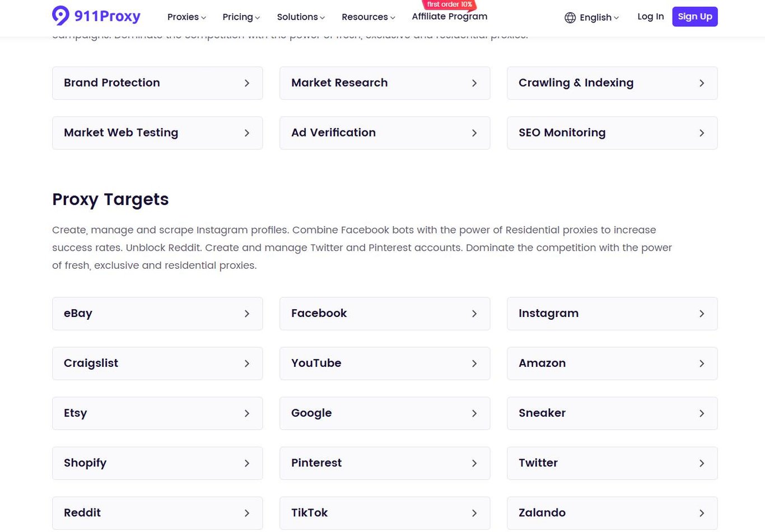This screenshot has height=532, width=765.
Task: Click the arrow on the Facebook card
Action: click(474, 314)
